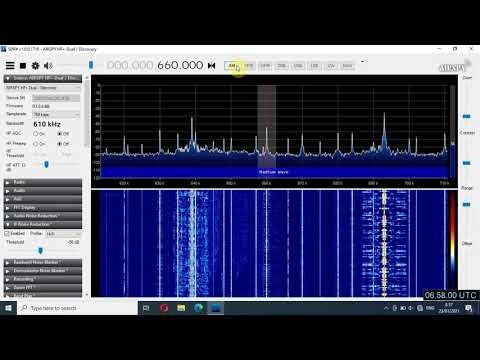Expand the Demodulator Noise Blanker panel

coord(43,271)
